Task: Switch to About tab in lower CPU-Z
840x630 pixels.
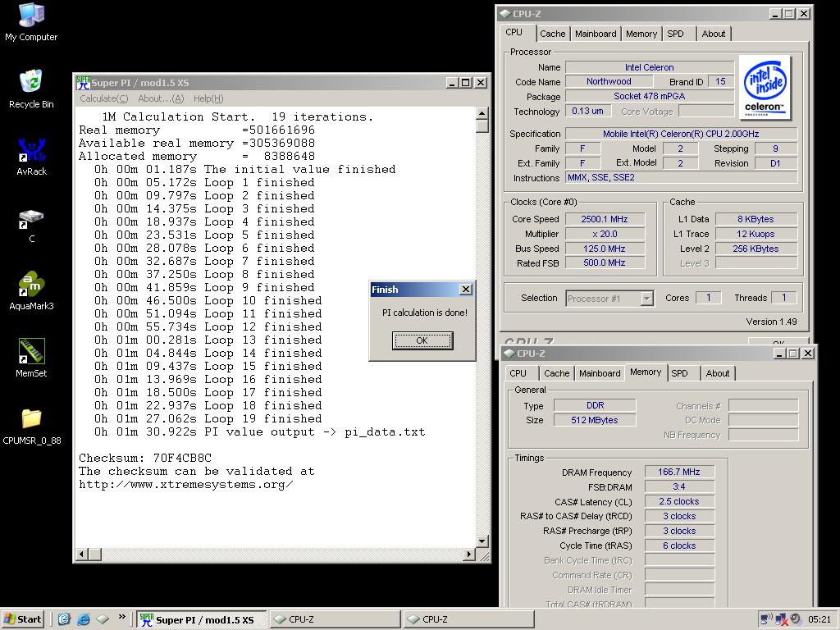Action: pyautogui.click(x=717, y=373)
